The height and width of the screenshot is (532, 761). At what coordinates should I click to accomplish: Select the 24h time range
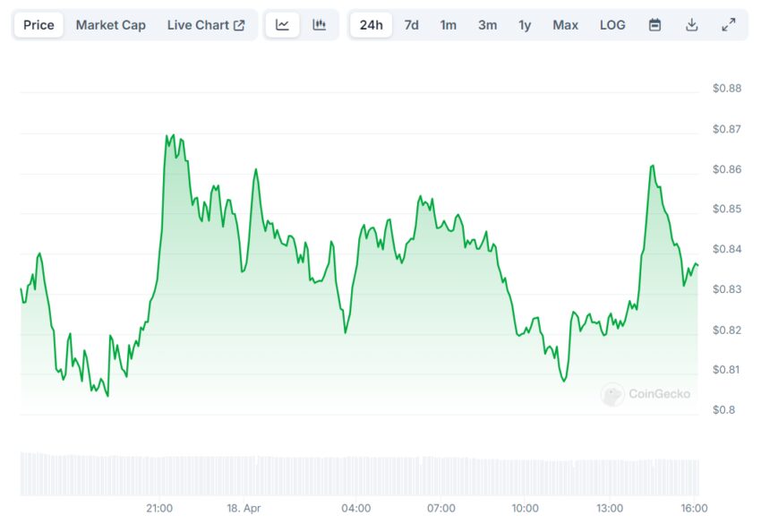pyautogui.click(x=372, y=25)
